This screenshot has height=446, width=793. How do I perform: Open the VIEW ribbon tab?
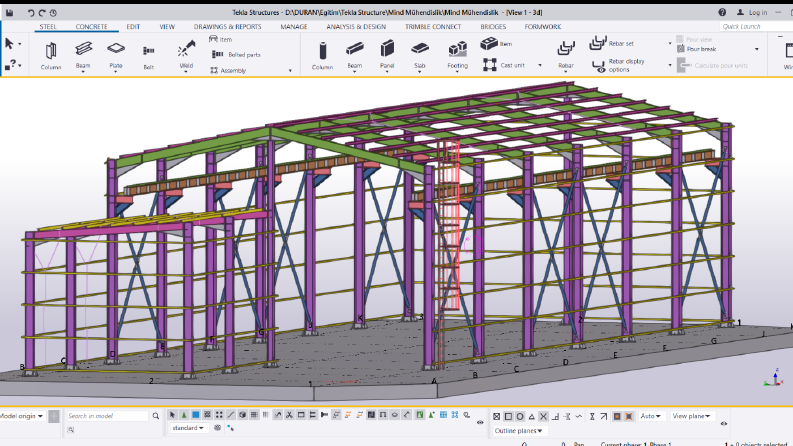pyautogui.click(x=167, y=26)
